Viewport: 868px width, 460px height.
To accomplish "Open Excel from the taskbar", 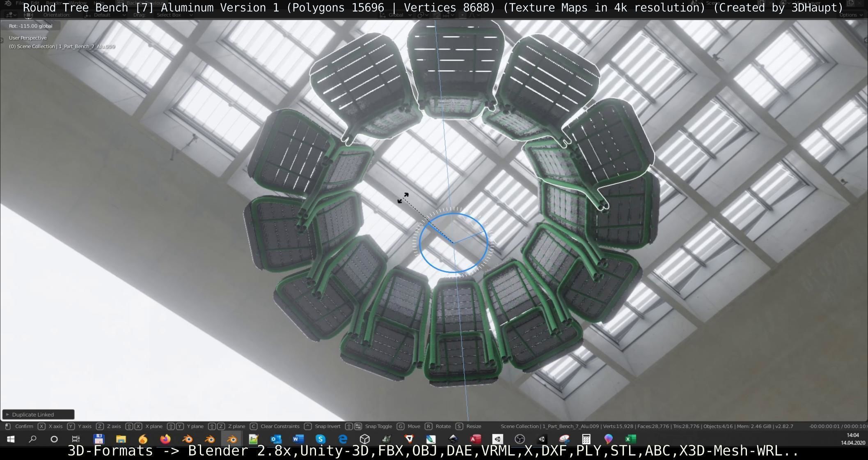I will (x=630, y=439).
